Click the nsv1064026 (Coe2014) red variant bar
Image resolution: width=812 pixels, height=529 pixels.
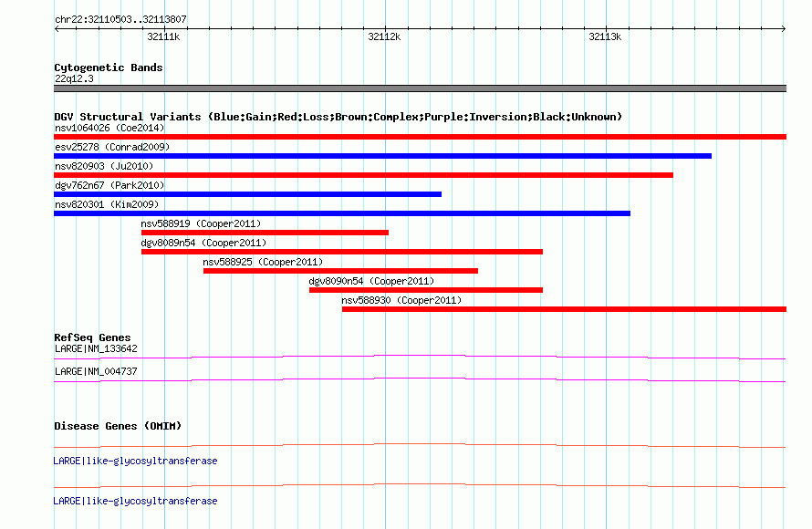[420, 137]
